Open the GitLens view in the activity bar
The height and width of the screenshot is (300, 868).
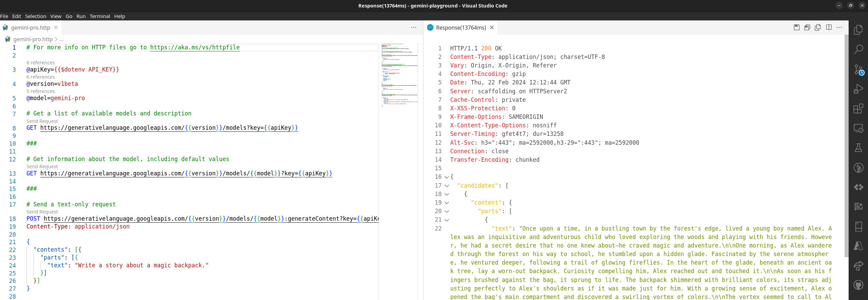click(x=858, y=168)
